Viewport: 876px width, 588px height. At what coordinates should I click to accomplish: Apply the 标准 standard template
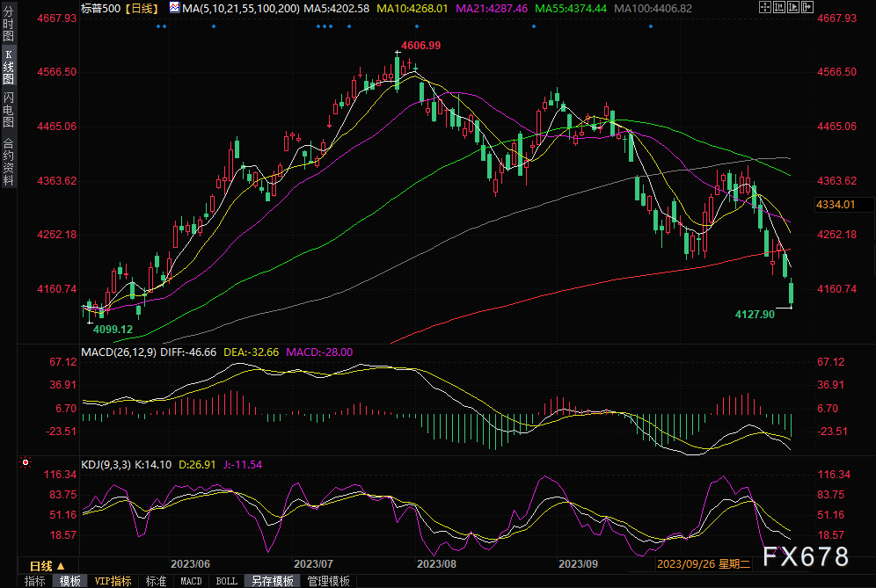(x=156, y=581)
